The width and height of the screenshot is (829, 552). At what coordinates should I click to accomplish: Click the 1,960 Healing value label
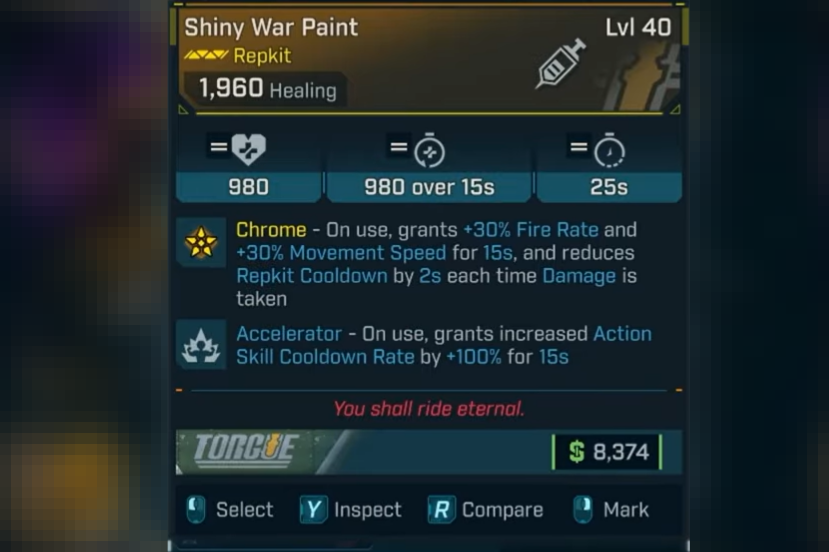click(x=268, y=88)
